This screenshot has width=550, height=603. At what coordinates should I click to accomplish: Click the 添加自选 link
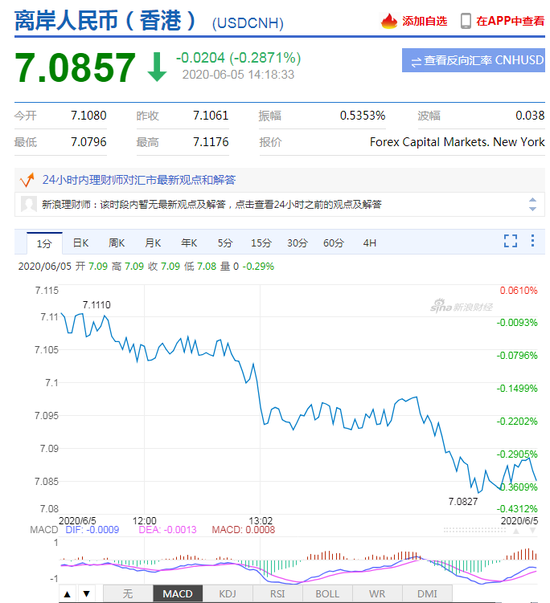[x=425, y=21]
